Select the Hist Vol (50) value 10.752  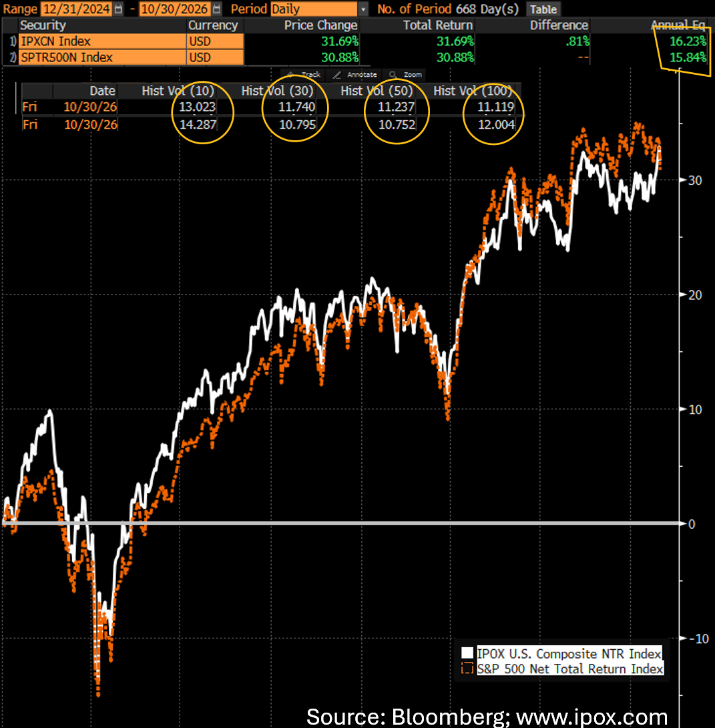tap(397, 124)
